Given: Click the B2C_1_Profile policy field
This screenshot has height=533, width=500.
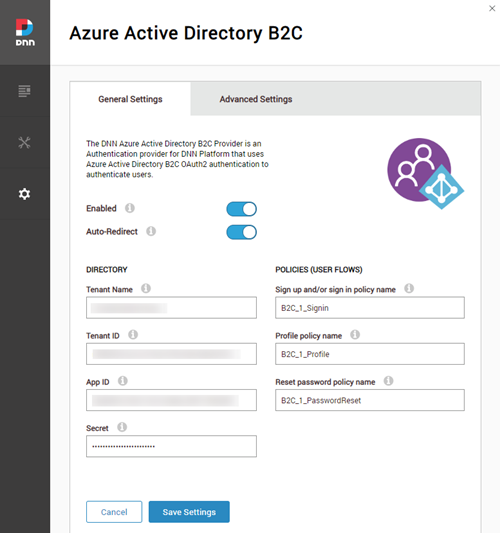Looking at the screenshot, I should coord(370,354).
